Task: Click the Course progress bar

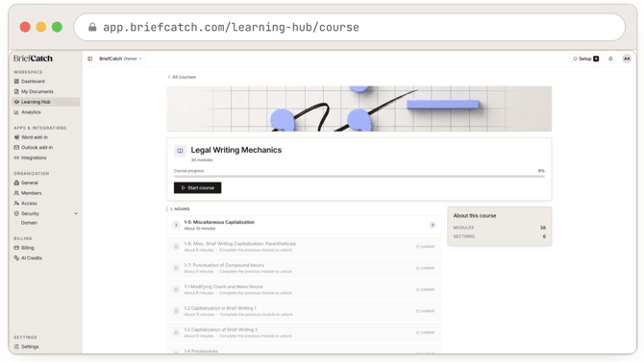Action: 359,177
